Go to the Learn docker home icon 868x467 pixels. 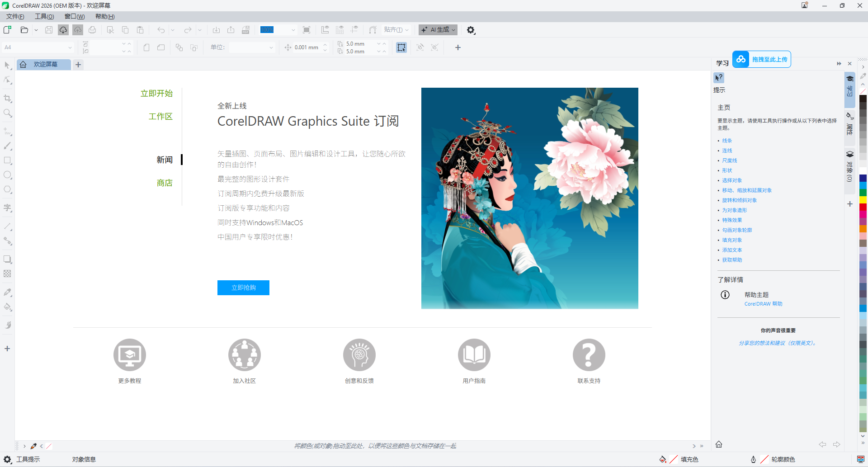point(719,444)
